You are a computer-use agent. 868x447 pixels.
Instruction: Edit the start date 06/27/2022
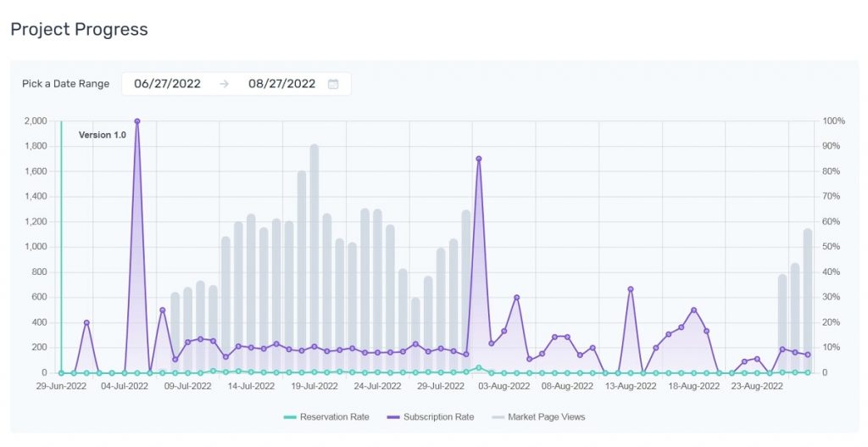coord(167,84)
